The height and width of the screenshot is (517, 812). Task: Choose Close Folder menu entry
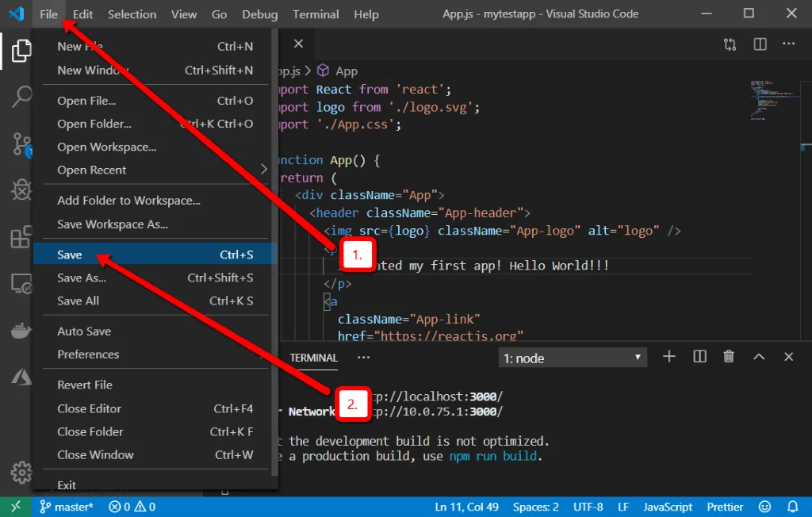pyautogui.click(x=155, y=432)
